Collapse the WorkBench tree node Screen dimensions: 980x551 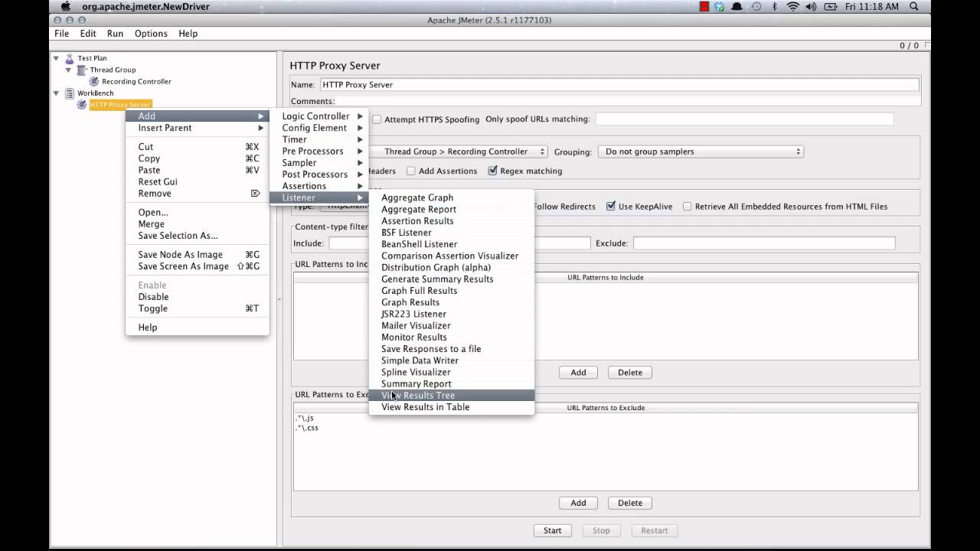56,93
